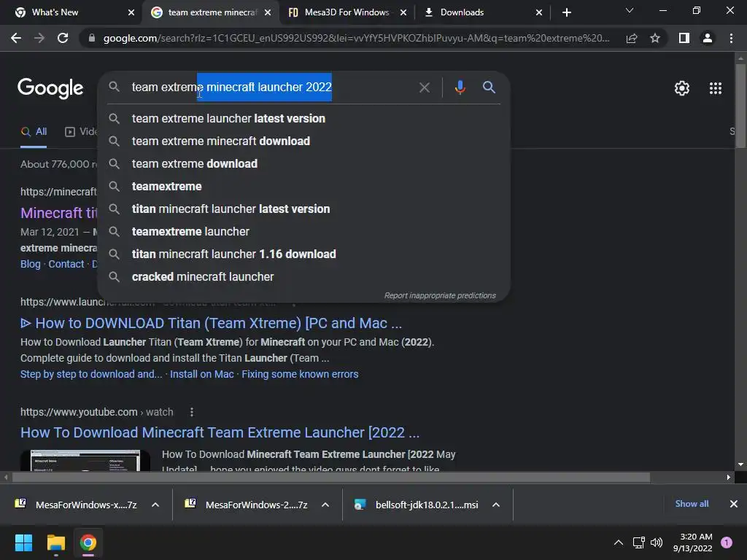This screenshot has width=747, height=560.
Task: Open YouTube Team Extreme Launcher result
Action: (220, 432)
